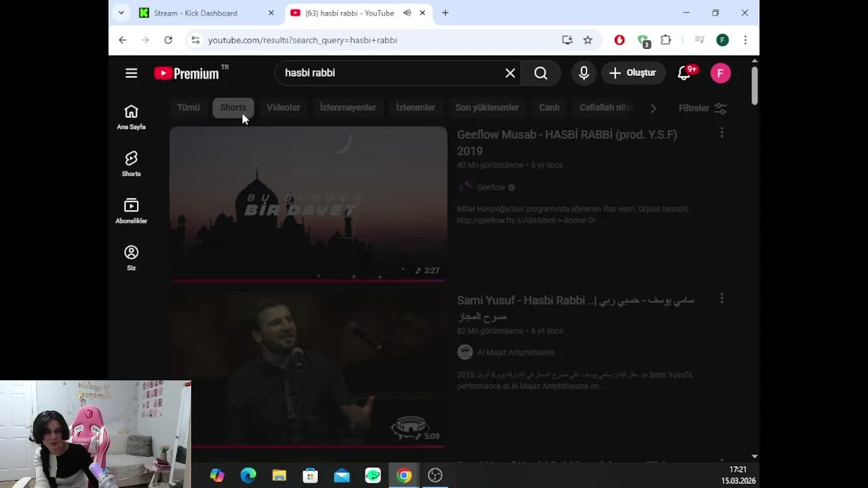
Task: Open more options for Geeflow Musab video
Action: coord(722,133)
